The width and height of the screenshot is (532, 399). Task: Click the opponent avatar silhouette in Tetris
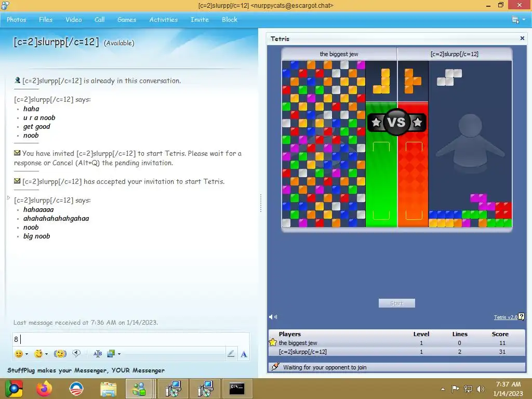470,142
